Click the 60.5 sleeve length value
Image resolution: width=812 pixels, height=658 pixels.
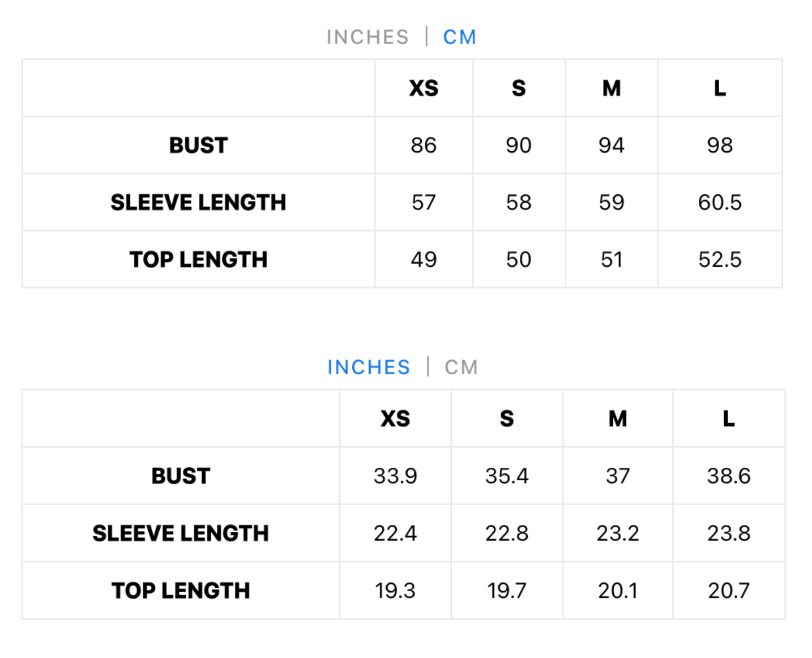[x=720, y=203]
